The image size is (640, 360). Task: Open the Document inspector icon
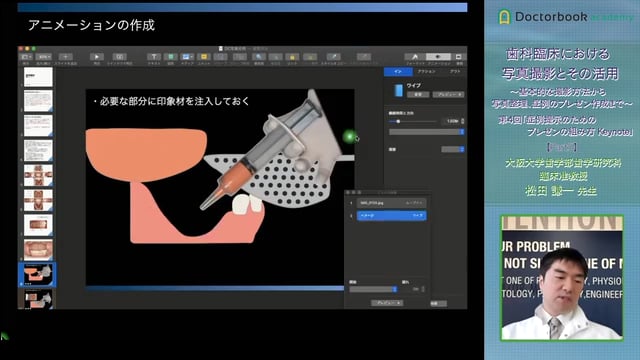(x=459, y=57)
